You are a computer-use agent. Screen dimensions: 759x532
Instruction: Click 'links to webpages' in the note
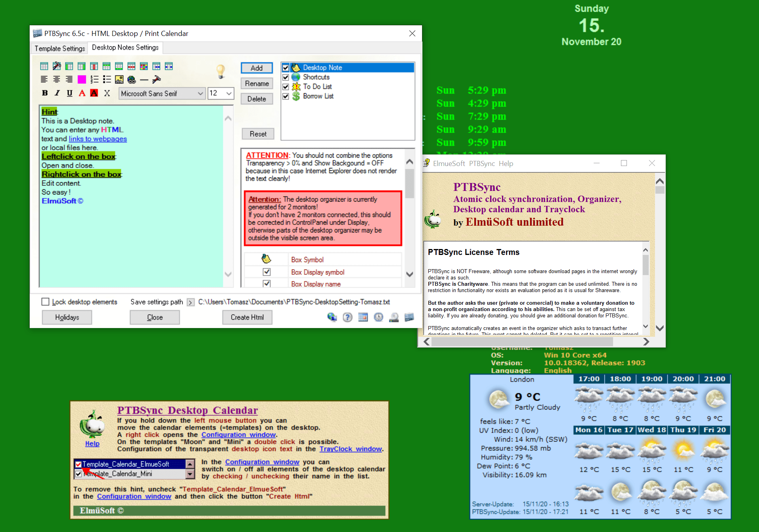(x=98, y=139)
